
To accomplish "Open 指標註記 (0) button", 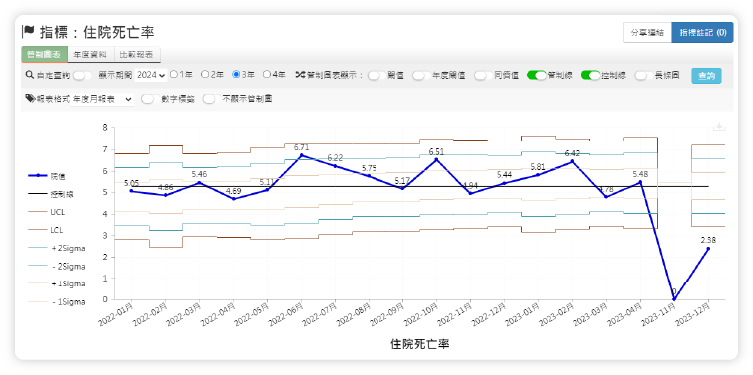I will point(703,33).
